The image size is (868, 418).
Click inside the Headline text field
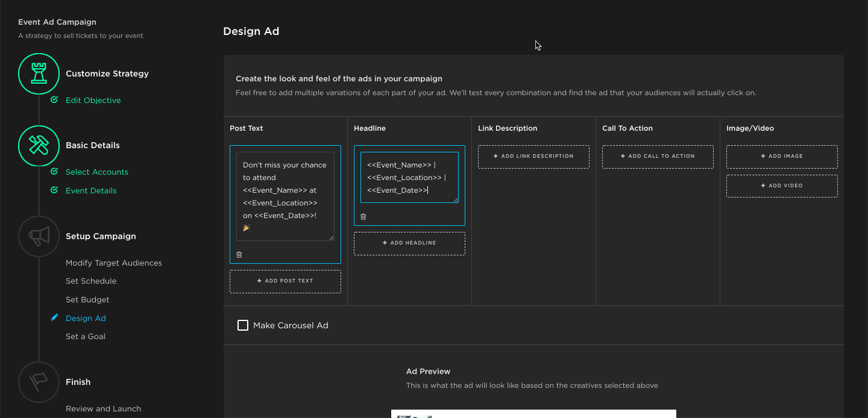click(409, 178)
